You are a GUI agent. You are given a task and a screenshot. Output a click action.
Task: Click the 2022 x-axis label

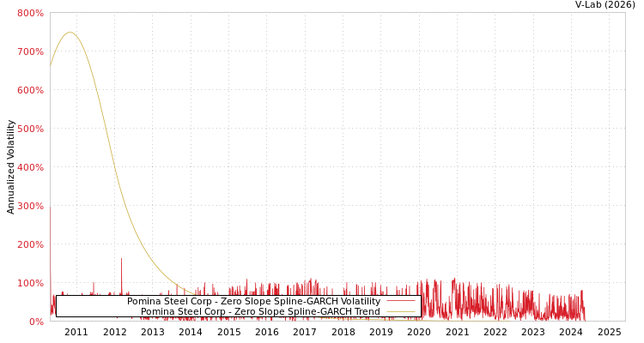point(495,332)
